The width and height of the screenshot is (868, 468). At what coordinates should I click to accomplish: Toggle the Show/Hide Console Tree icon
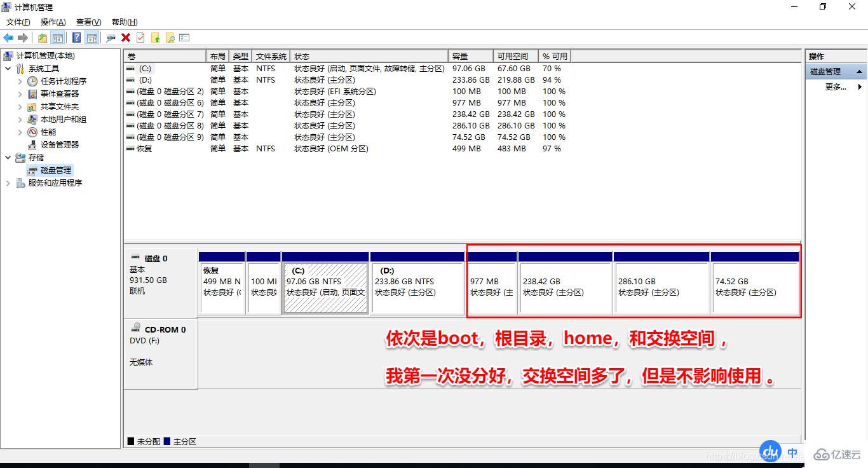57,38
